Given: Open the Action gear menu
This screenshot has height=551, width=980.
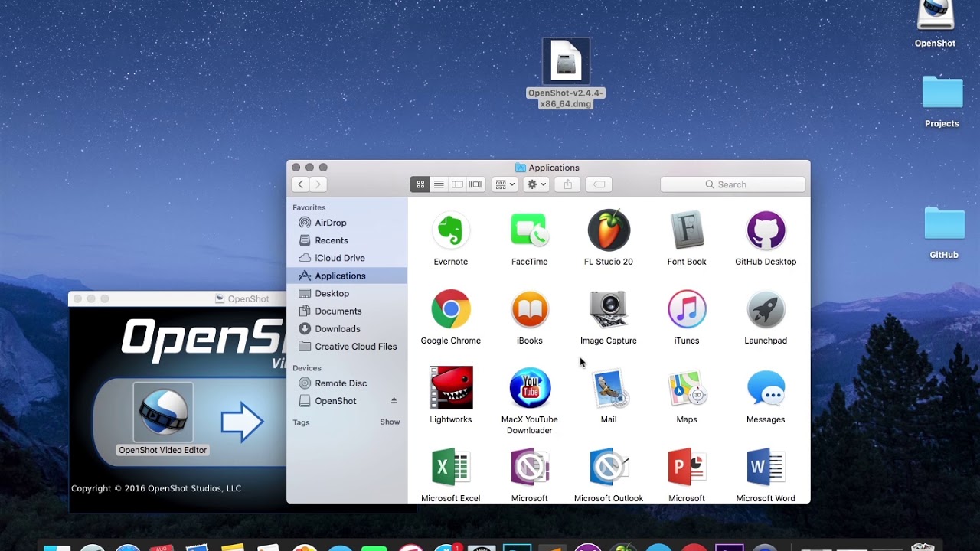Looking at the screenshot, I should coord(536,184).
